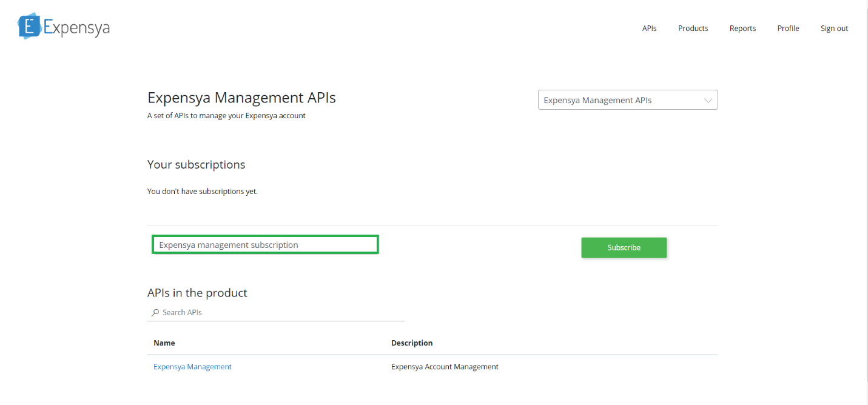
Task: Click the Your subscriptions heading
Action: tap(196, 165)
